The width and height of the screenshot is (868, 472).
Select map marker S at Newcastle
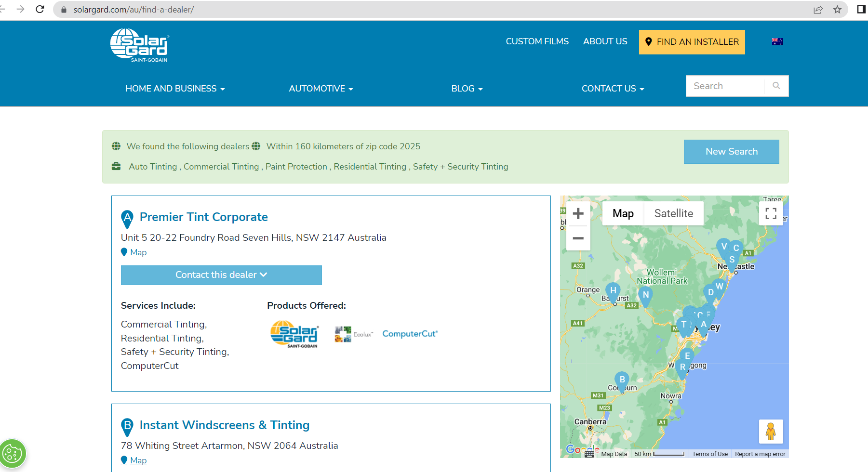pyautogui.click(x=732, y=262)
